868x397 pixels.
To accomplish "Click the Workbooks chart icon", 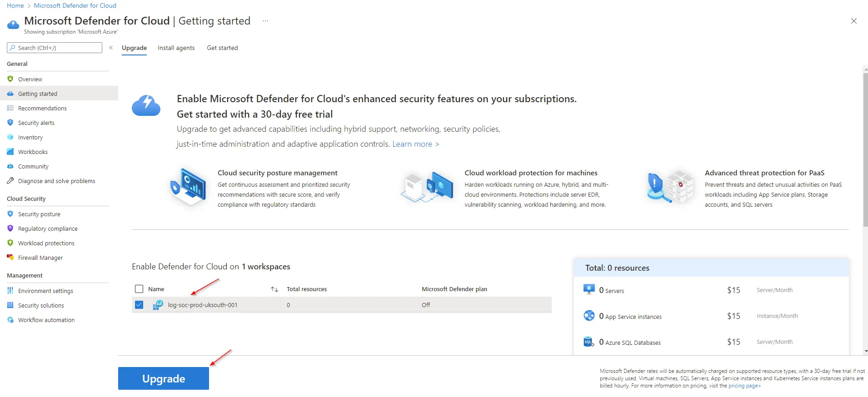I will 10,152.
